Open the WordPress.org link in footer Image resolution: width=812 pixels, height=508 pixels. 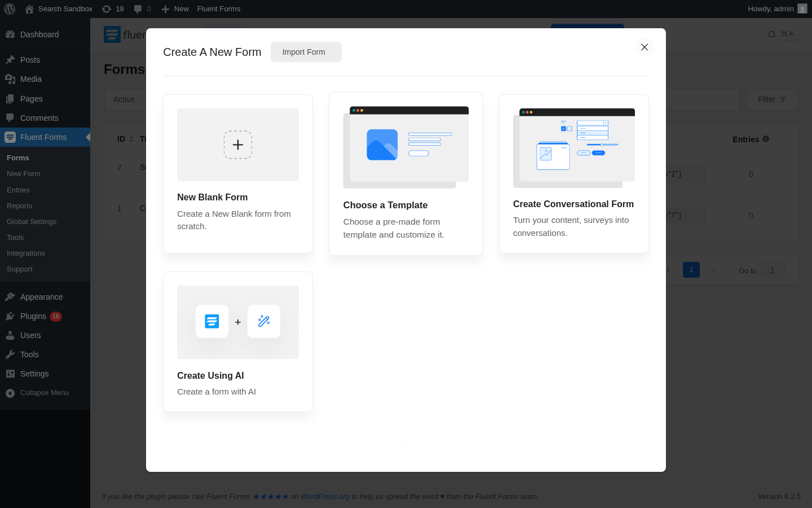click(x=325, y=497)
